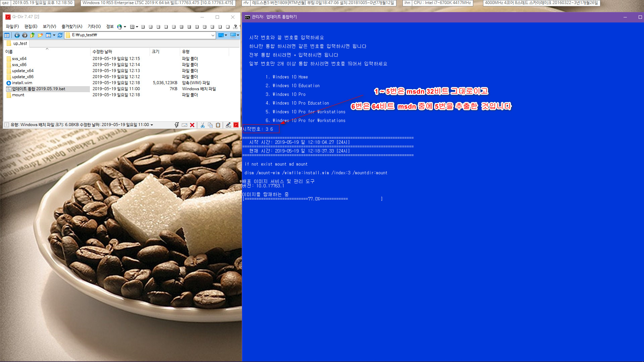This screenshot has height=362, width=644.
Task: Open the 기타(X) menu
Action: [94, 26]
